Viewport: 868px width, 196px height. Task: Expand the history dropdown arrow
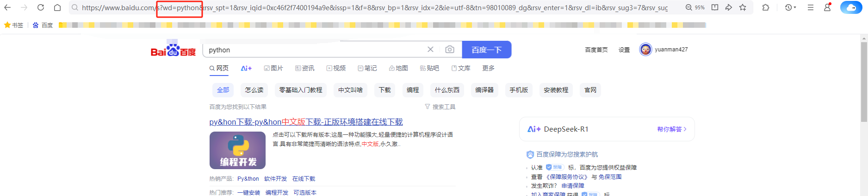795,8
